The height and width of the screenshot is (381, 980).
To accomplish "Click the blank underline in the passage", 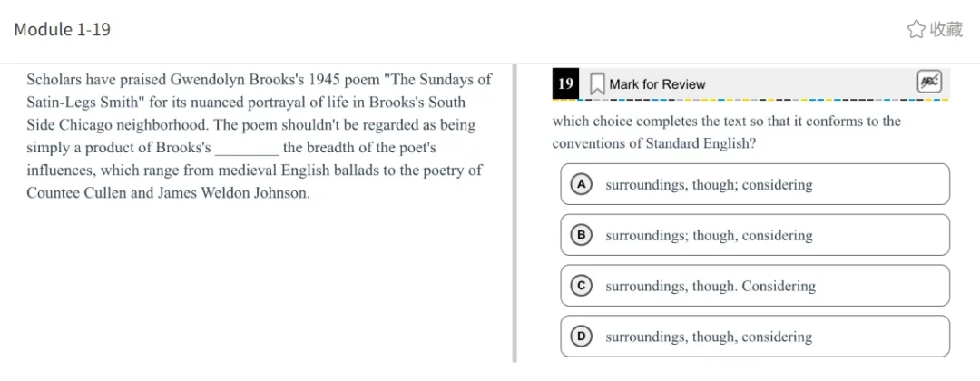I will point(247,149).
